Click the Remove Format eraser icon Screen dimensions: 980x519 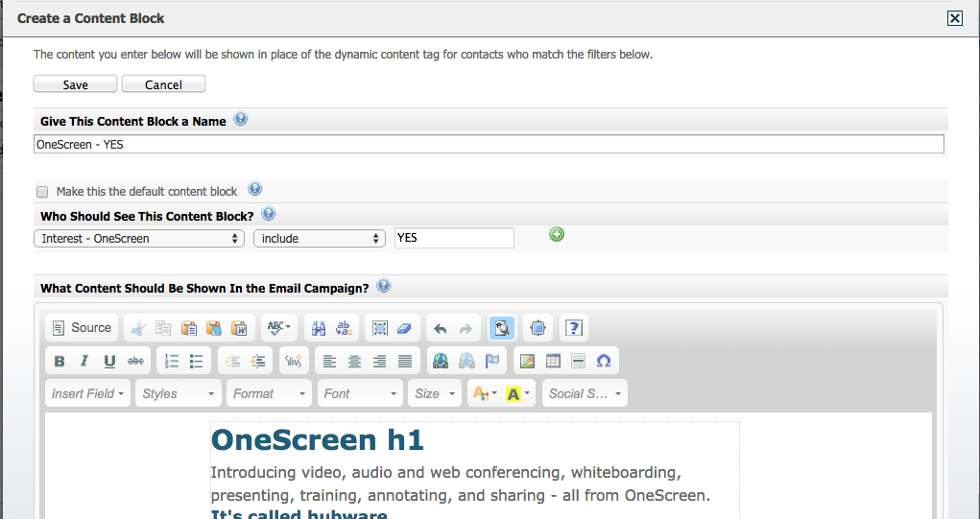(x=404, y=328)
